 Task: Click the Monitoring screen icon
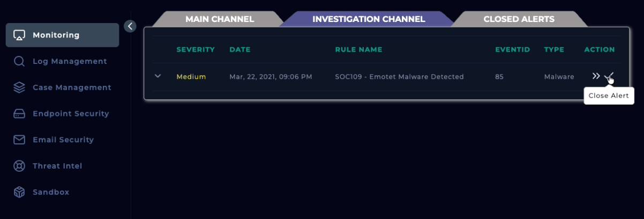point(19,35)
